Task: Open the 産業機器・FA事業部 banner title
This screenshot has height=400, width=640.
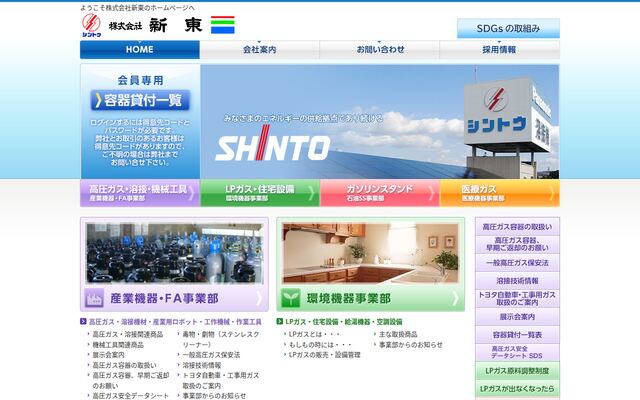Action: pyautogui.click(x=164, y=299)
